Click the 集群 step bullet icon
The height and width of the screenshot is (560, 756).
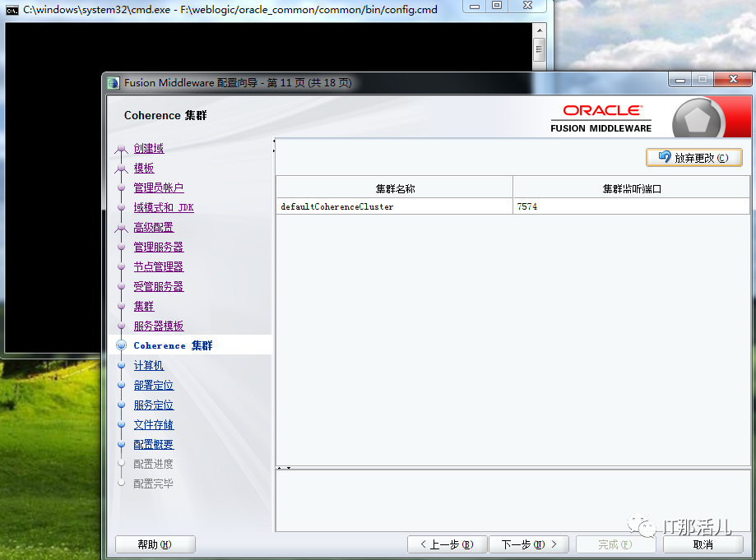click(x=122, y=306)
